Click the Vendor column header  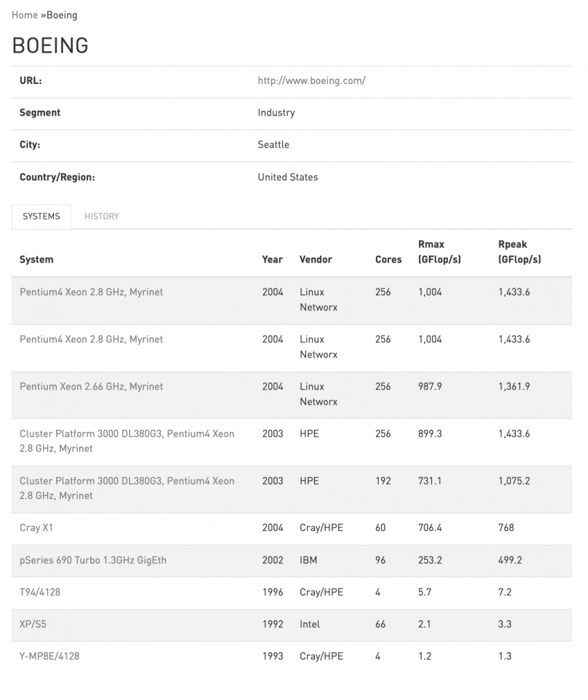(316, 259)
